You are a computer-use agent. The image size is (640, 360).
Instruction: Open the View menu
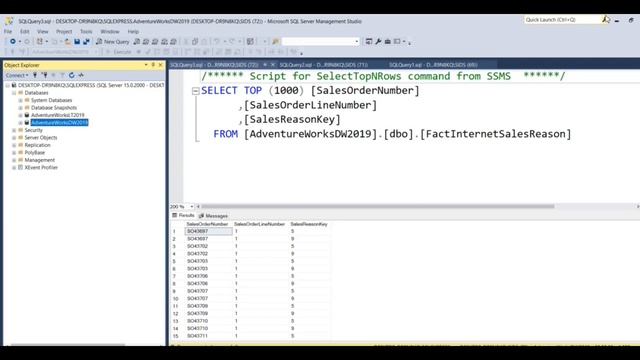42,31
